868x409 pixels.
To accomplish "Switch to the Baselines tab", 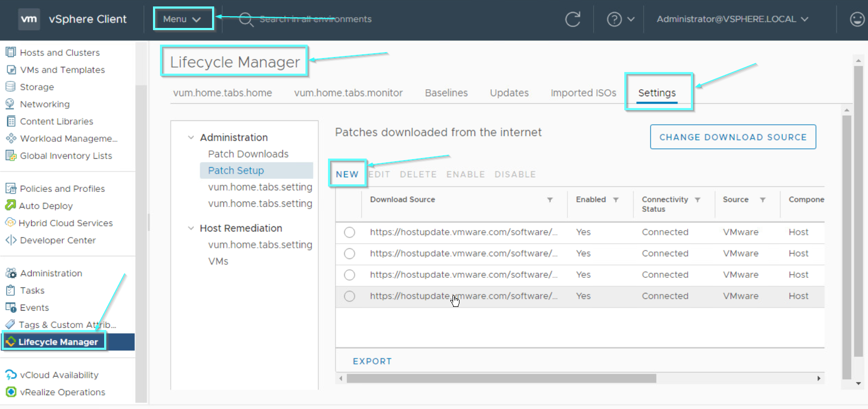I will (x=446, y=93).
